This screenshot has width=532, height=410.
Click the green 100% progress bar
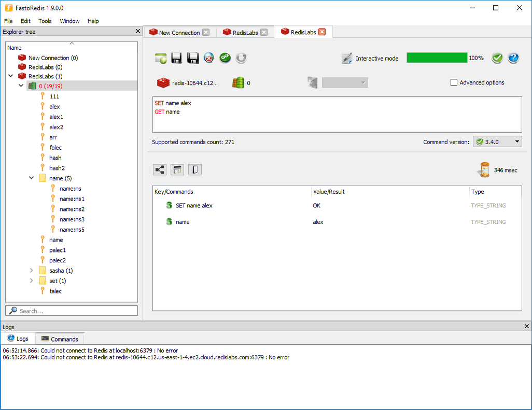click(x=437, y=58)
